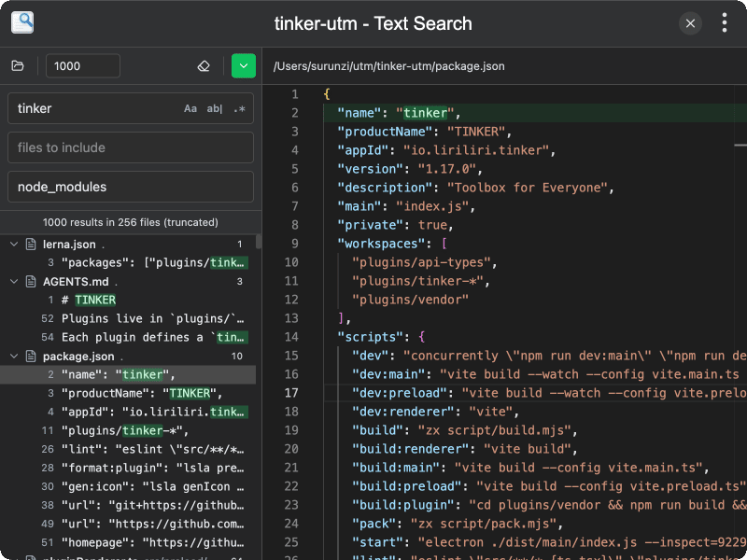Click editor line 5 "version": "1.17.0"
Screen dimensions: 747x560
pyautogui.click(x=410, y=169)
